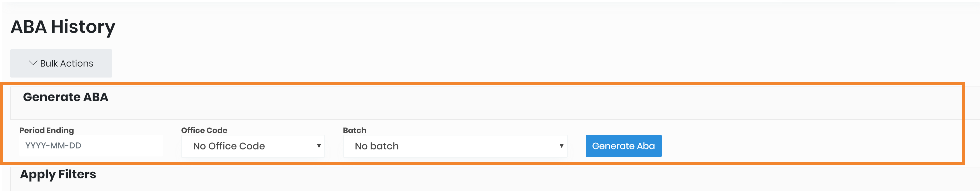Click the Period Ending label
This screenshot has height=191, width=980.
point(46,130)
